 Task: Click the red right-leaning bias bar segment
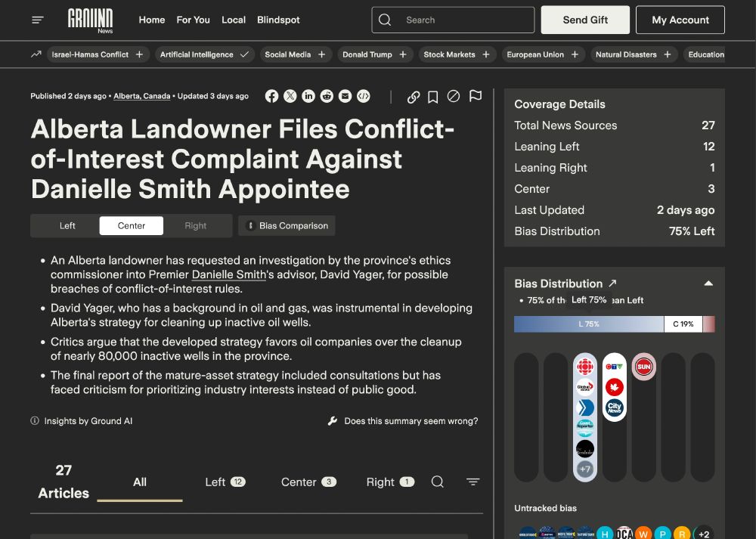tap(709, 324)
